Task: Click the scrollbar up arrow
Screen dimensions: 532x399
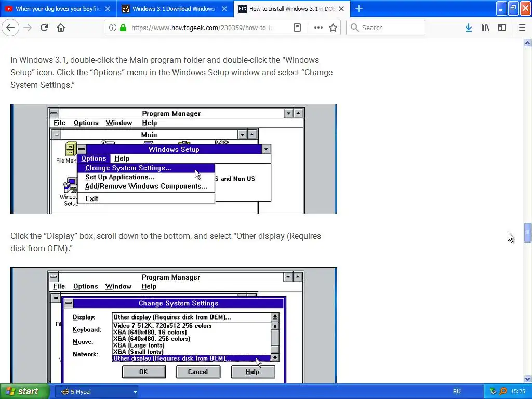Action: (527, 43)
